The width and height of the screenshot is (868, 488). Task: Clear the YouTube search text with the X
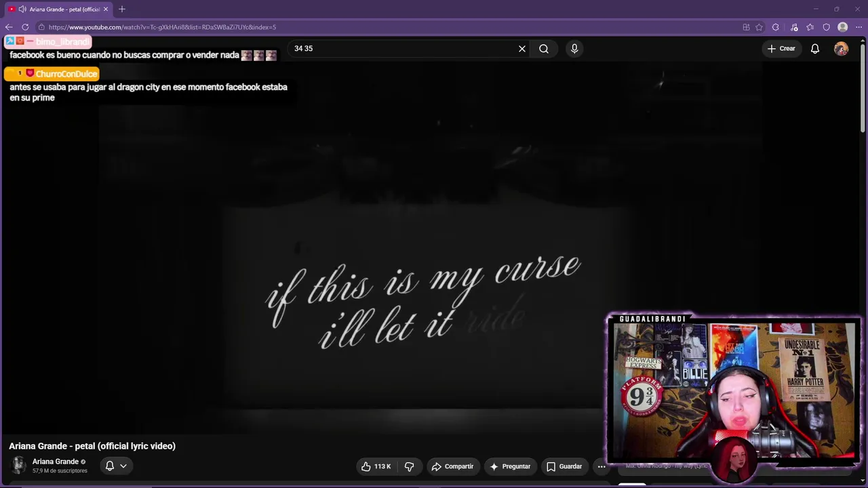coord(522,49)
